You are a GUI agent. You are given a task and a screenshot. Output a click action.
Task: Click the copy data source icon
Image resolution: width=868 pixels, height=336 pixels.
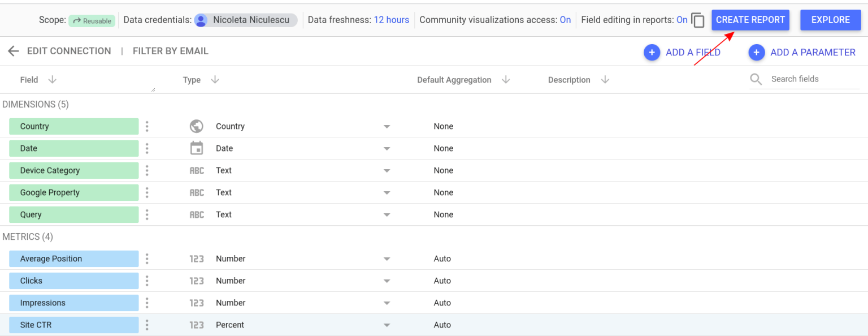click(698, 20)
